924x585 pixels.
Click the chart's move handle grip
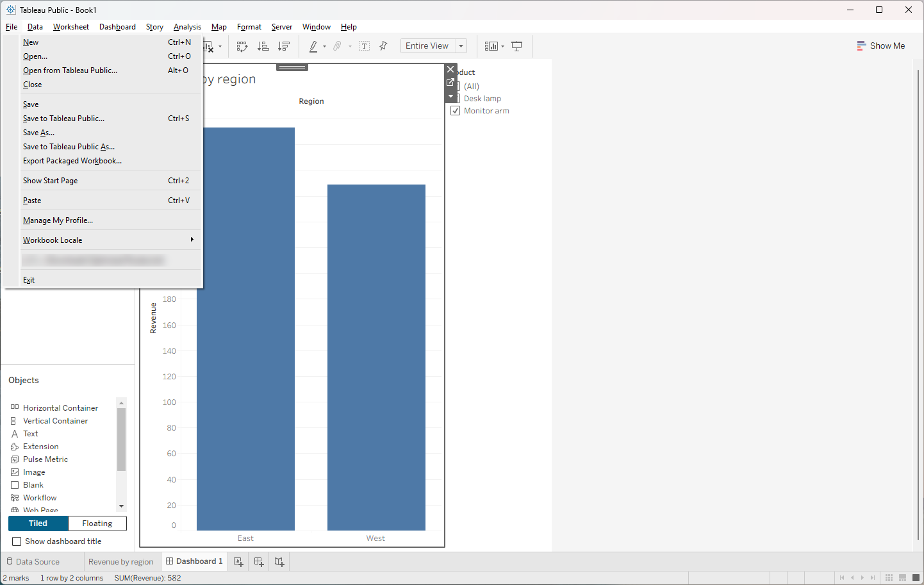pyautogui.click(x=292, y=67)
